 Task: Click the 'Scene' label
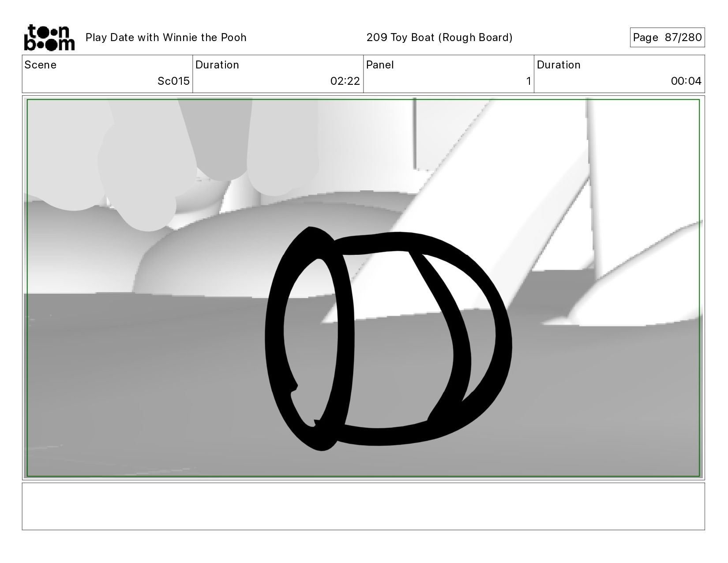coord(41,65)
